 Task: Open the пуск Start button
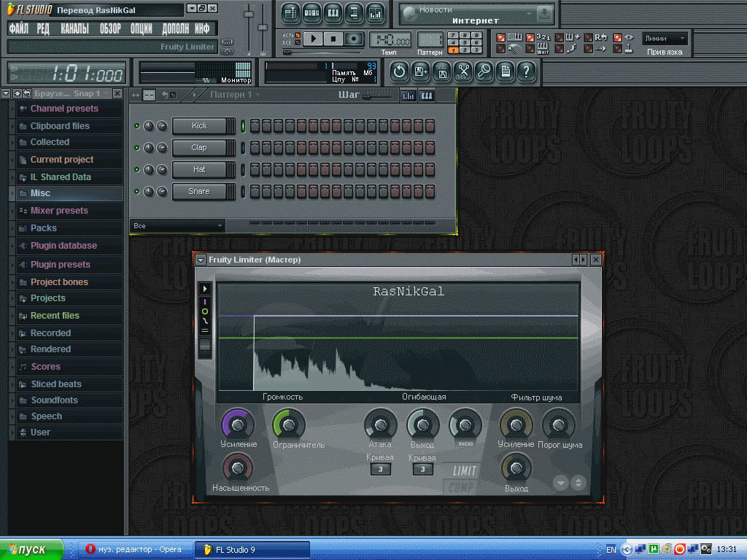click(31, 550)
